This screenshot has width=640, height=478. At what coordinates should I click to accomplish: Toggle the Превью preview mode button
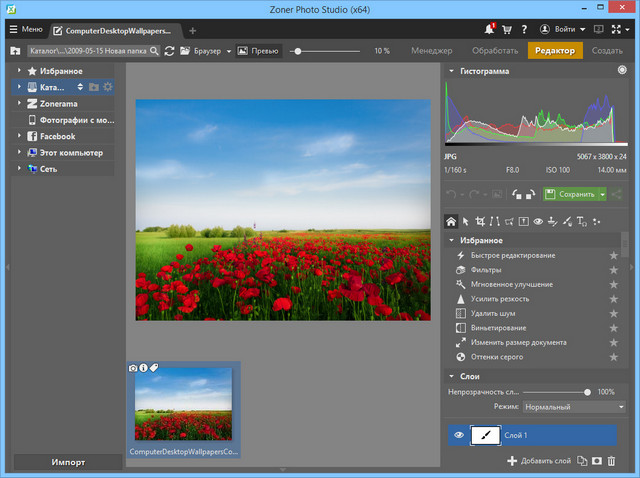(258, 50)
